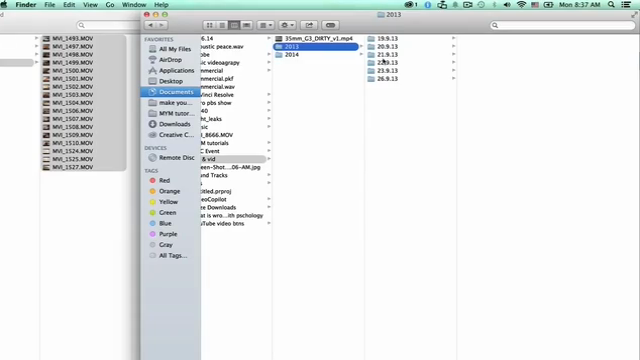Switch Finder to icon view
Image resolution: width=640 pixels, height=360 pixels.
tap(209, 25)
